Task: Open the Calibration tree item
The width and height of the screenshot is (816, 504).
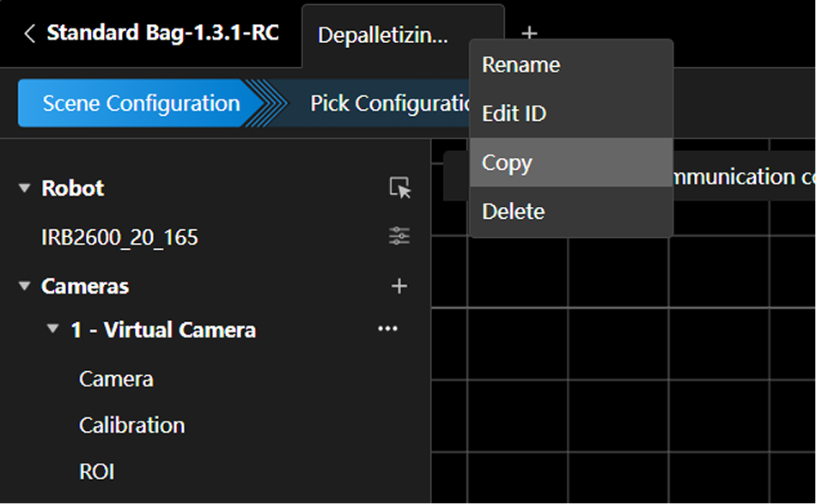Action: point(131,425)
